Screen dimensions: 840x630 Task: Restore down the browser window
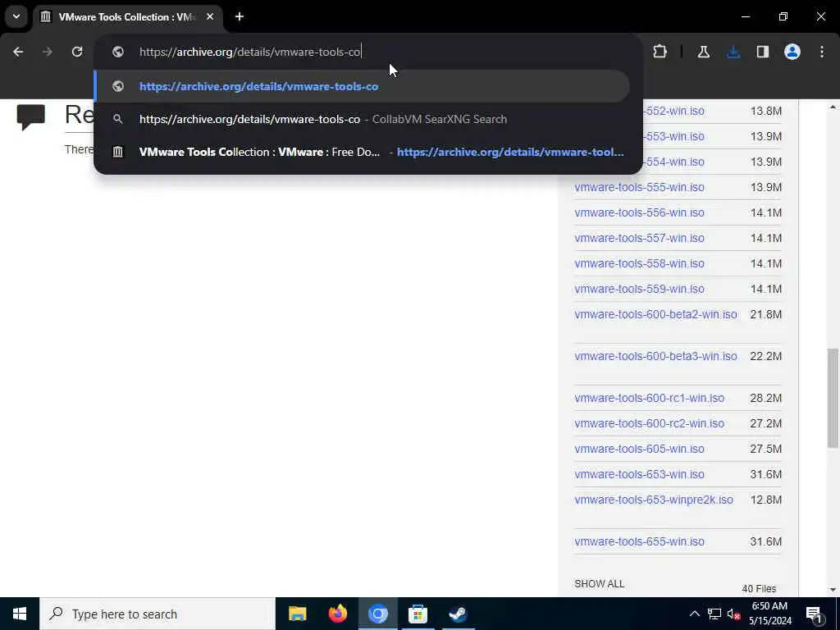click(x=783, y=16)
